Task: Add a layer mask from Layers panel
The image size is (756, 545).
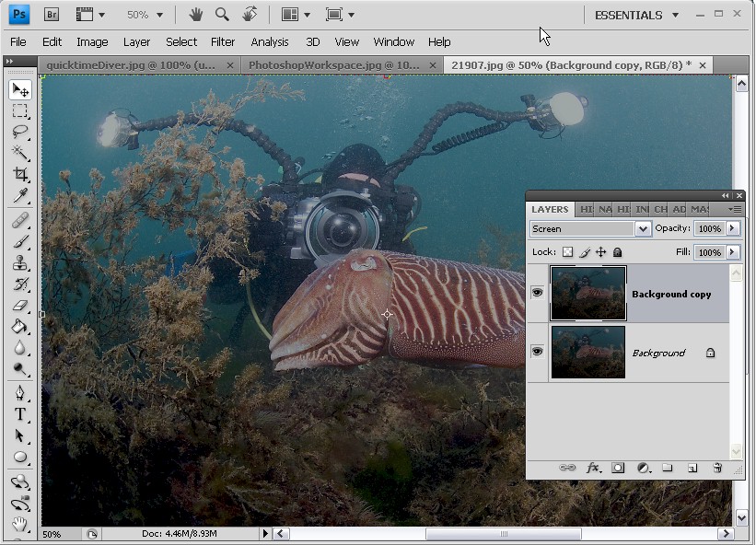Action: click(618, 469)
